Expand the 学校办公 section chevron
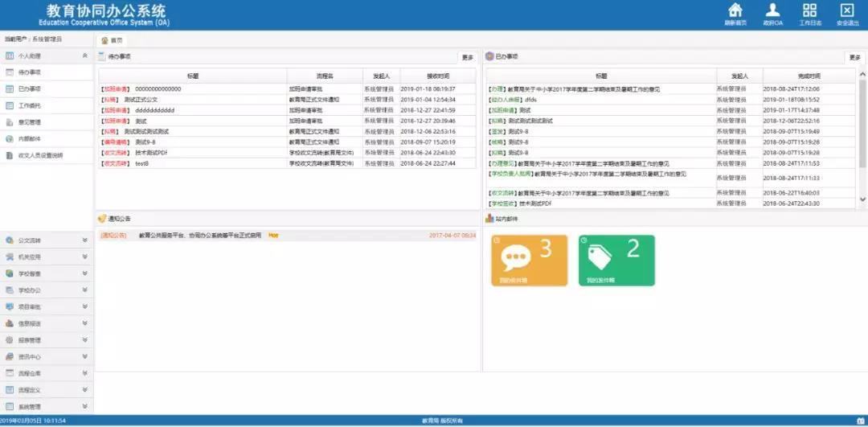 point(84,290)
